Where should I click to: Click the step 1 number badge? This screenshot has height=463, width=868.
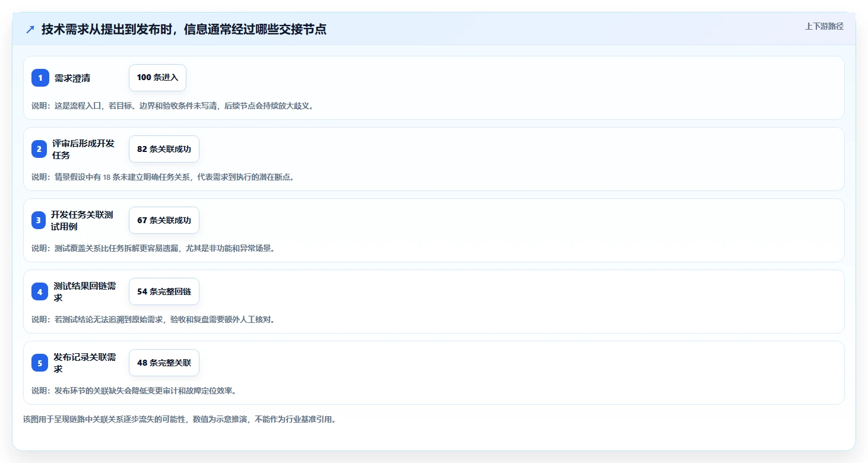pyautogui.click(x=40, y=78)
